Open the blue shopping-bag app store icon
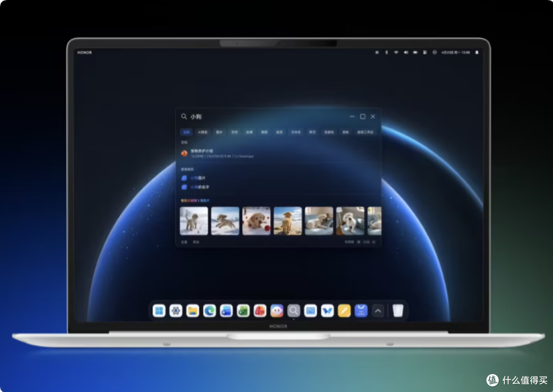This screenshot has height=392, width=553. (361, 311)
